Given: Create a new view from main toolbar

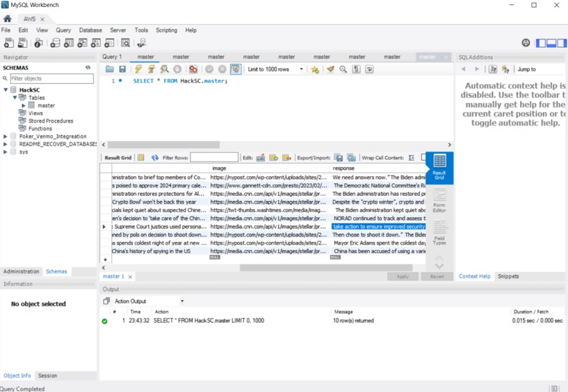Looking at the screenshot, I should pos(82,43).
